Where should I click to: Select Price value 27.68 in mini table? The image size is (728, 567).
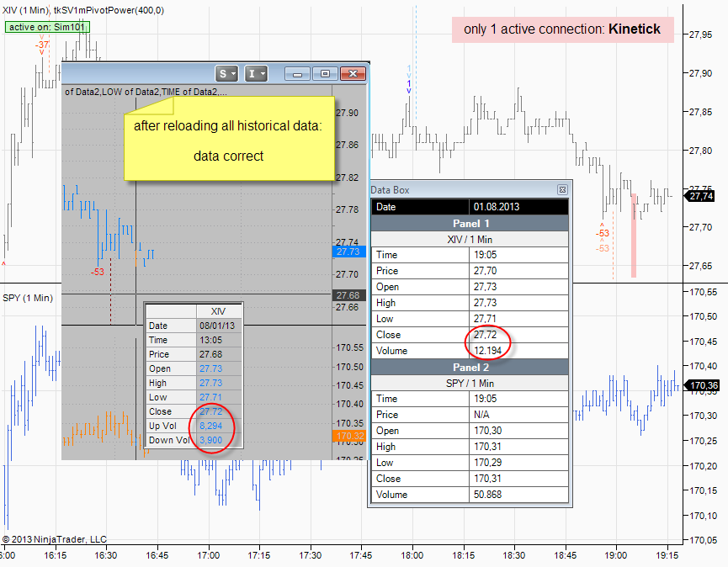[219, 354]
